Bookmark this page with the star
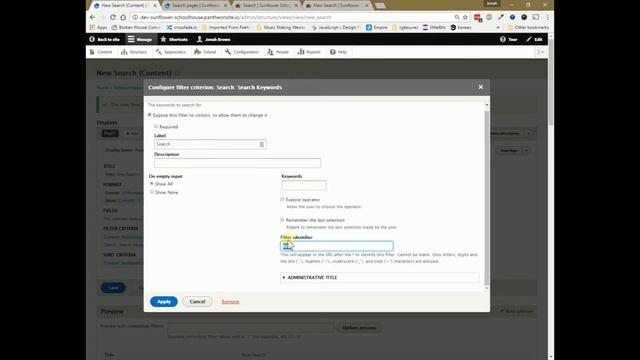This screenshot has height=360, width=640. coord(465,17)
